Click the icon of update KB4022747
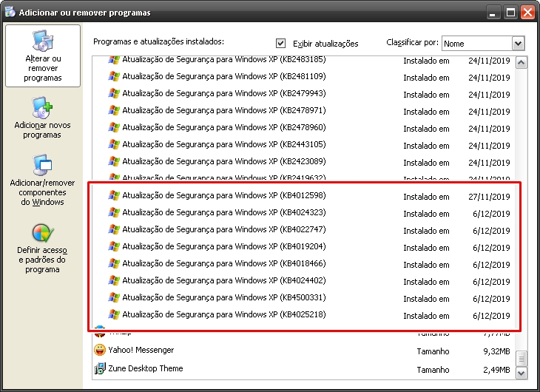The width and height of the screenshot is (540, 392). [x=114, y=229]
